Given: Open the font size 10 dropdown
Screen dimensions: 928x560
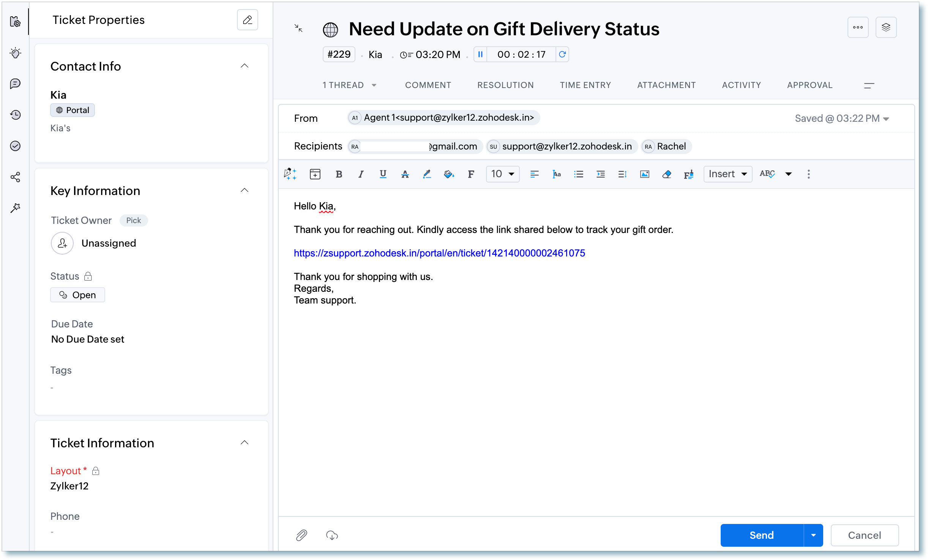Looking at the screenshot, I should click(x=503, y=174).
